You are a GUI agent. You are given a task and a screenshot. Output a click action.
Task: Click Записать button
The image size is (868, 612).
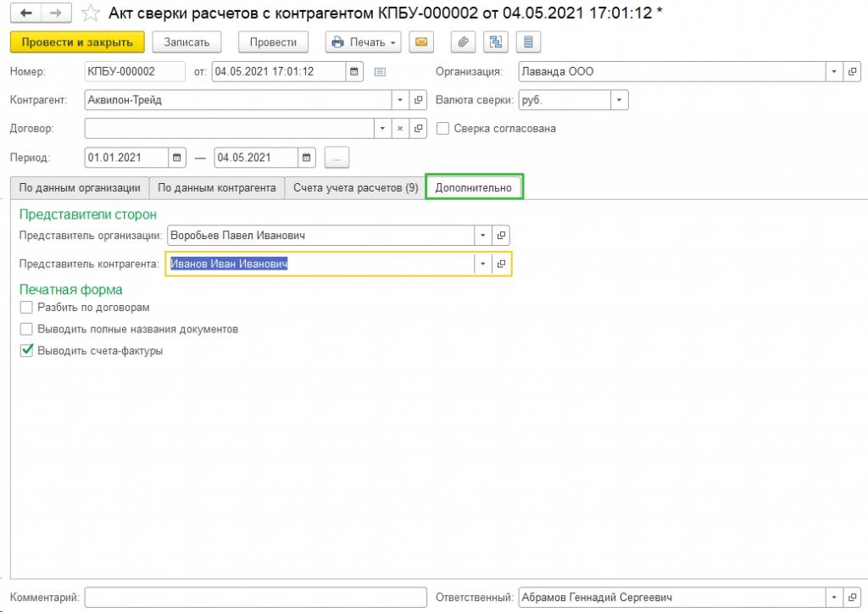(x=186, y=42)
